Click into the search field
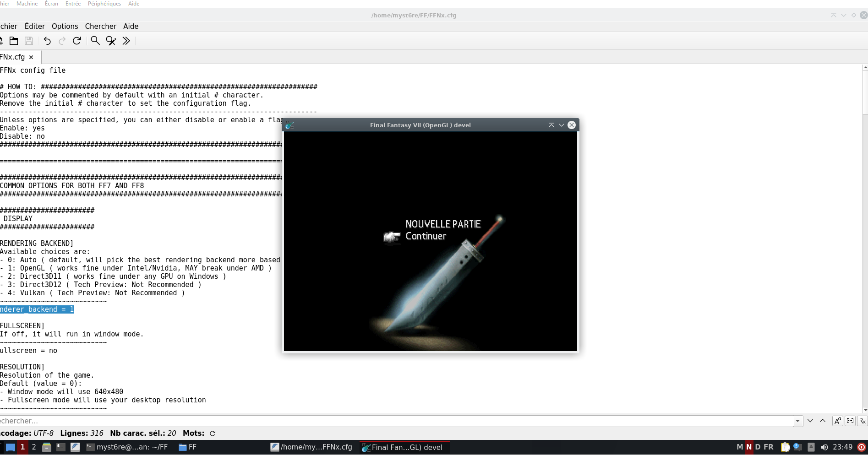This screenshot has width=868, height=455. click(x=396, y=421)
